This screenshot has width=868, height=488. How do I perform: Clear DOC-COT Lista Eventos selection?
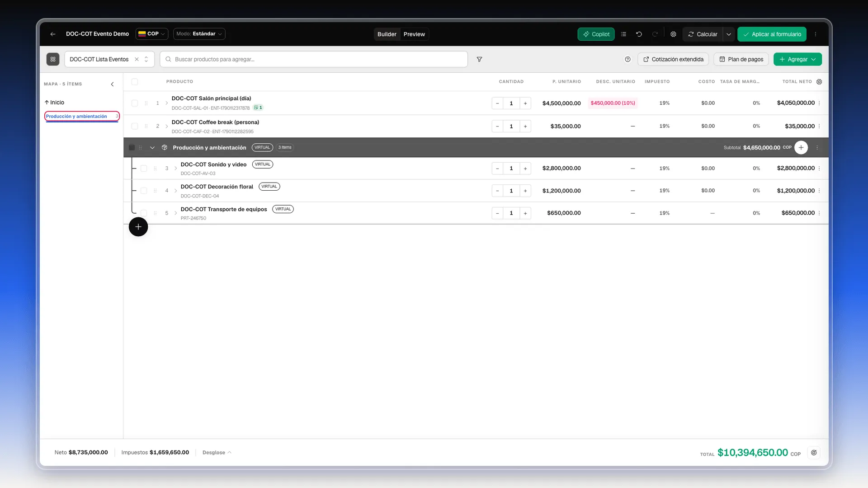(137, 59)
